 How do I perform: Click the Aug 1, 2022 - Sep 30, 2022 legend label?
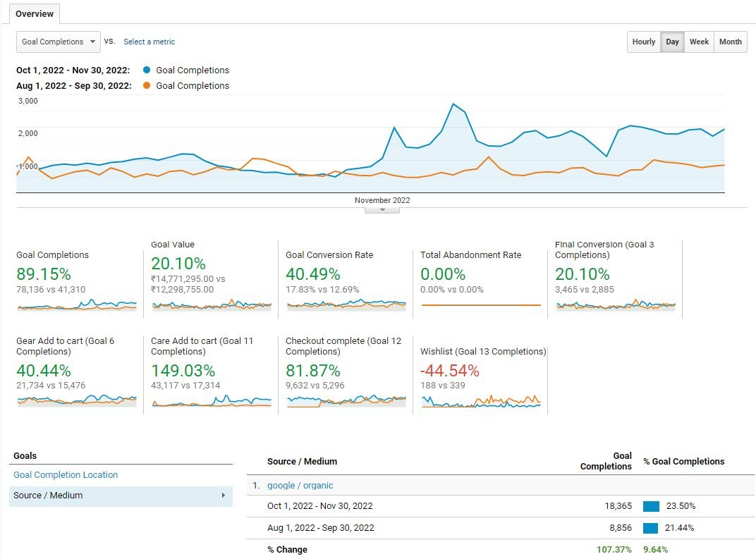[74, 85]
